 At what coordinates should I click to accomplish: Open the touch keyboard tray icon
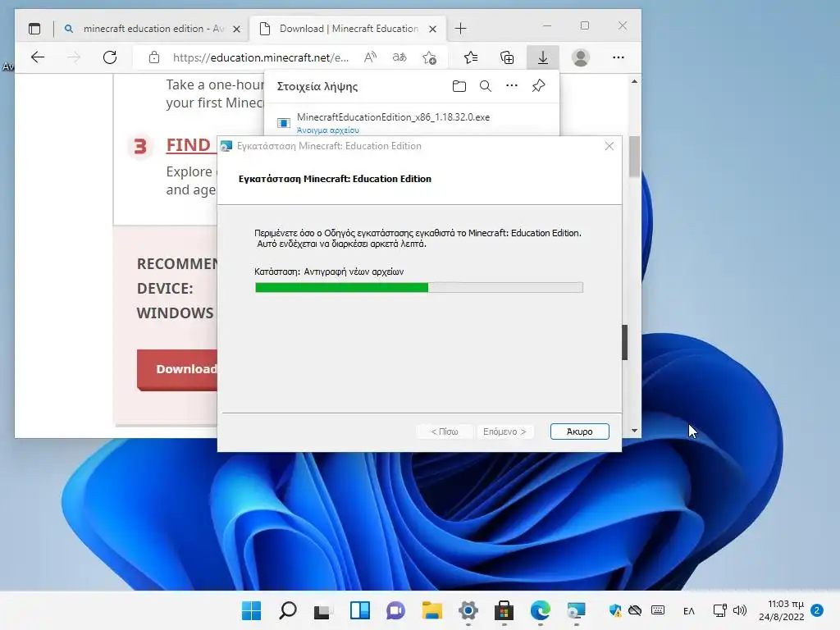coord(658,610)
